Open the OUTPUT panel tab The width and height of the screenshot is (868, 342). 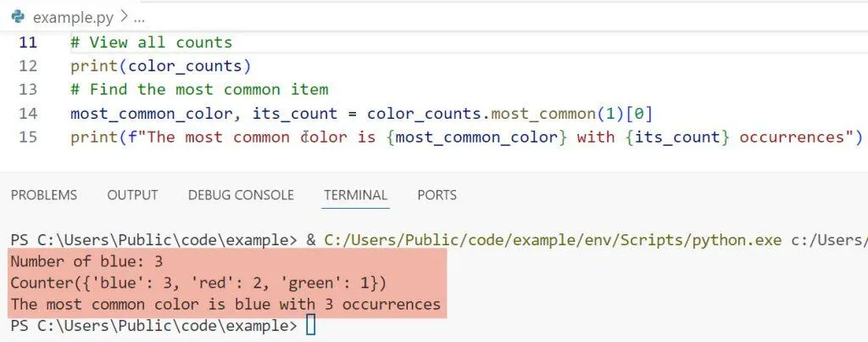tap(132, 195)
